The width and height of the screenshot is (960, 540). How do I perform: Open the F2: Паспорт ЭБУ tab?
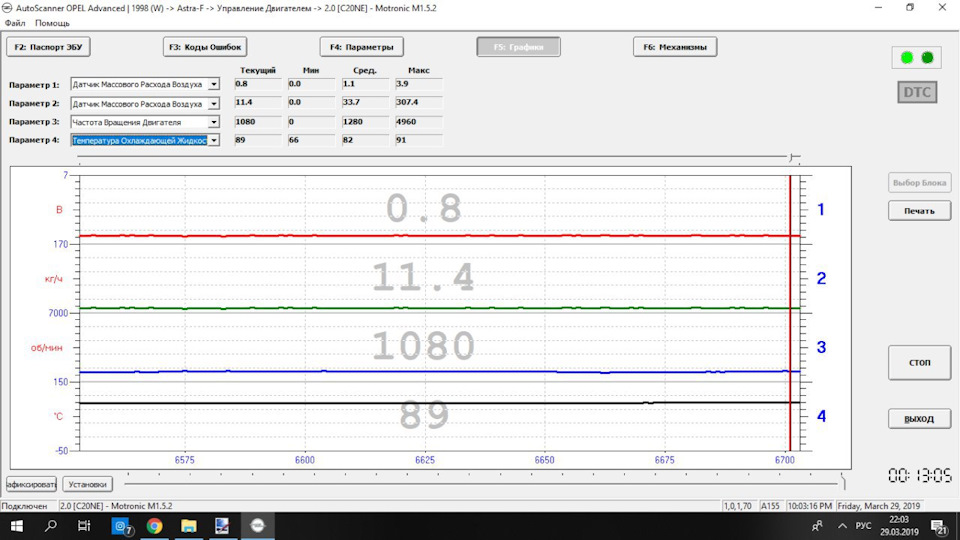(48, 47)
